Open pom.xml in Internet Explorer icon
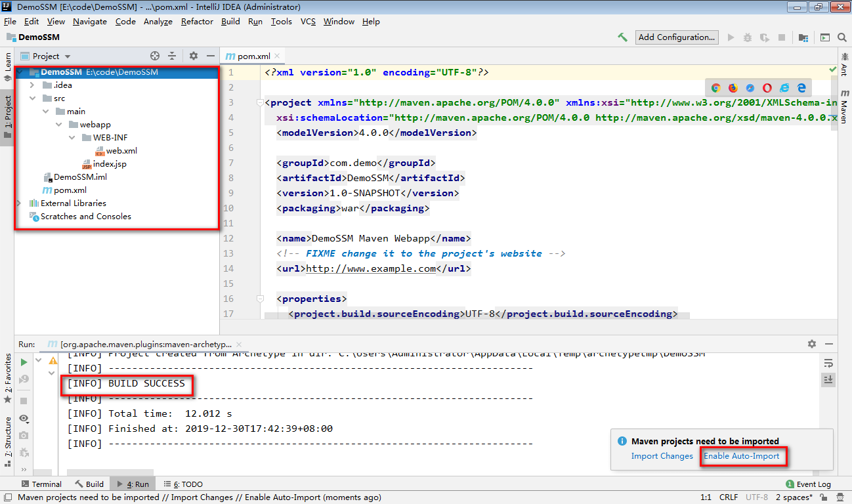 [784, 88]
